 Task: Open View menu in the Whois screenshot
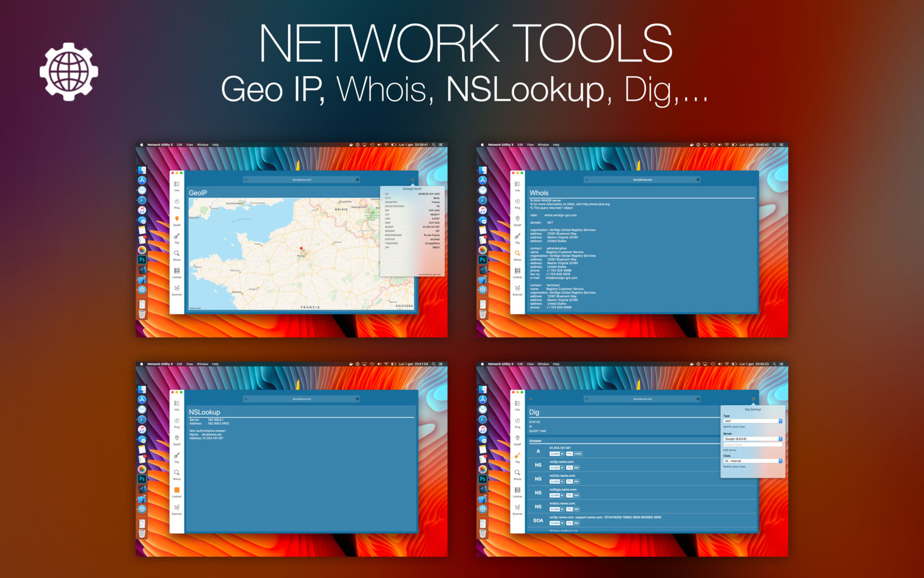[x=530, y=144]
